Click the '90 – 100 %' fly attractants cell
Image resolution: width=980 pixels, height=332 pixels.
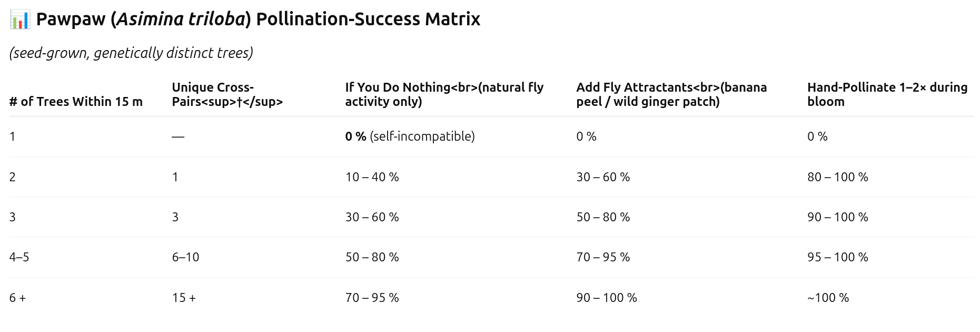click(x=607, y=298)
